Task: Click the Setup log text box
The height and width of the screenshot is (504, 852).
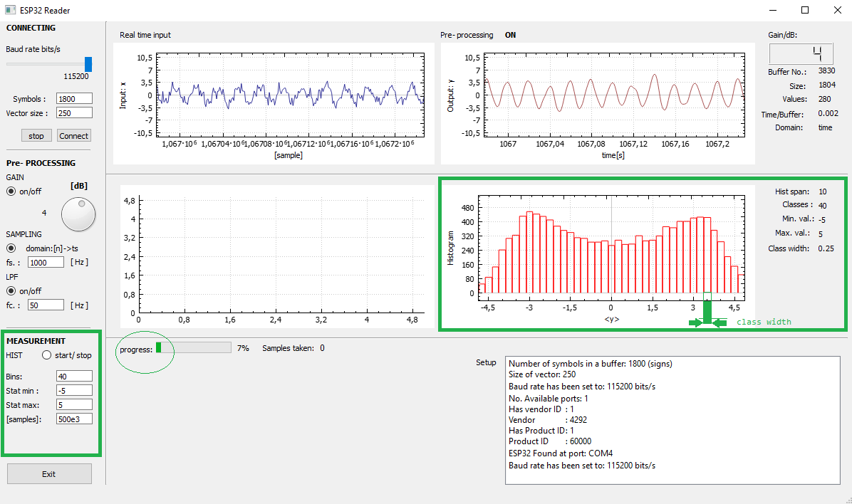Action: point(672,421)
